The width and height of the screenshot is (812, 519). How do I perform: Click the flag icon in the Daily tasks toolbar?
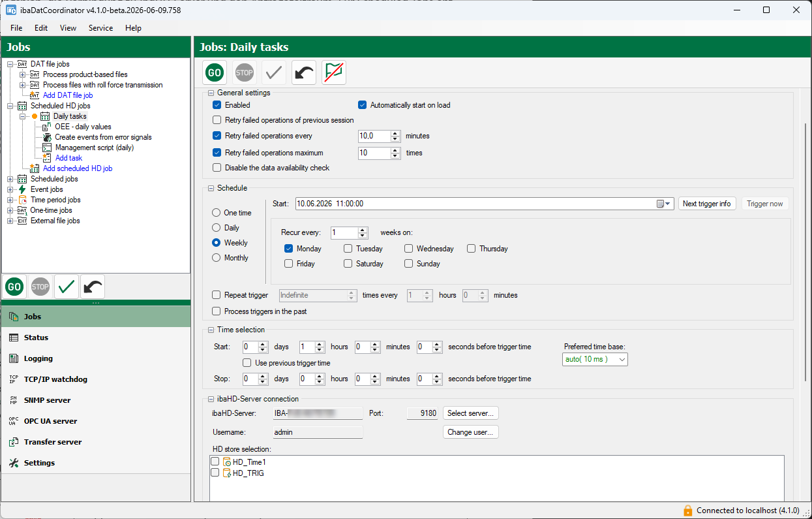coord(334,73)
